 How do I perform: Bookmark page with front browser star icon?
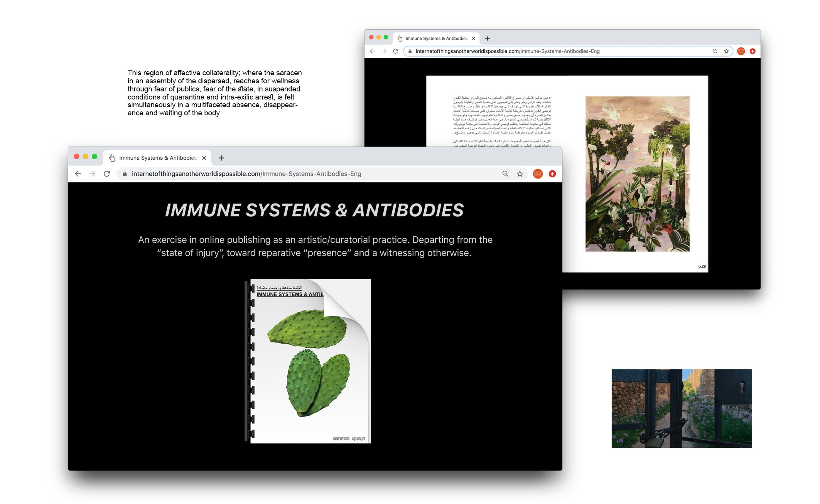pos(520,174)
